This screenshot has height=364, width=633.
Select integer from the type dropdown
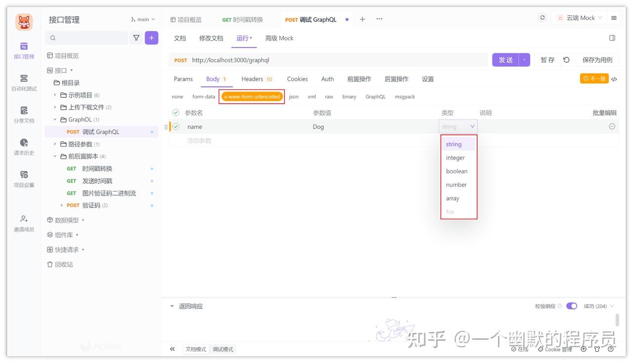[x=455, y=158]
